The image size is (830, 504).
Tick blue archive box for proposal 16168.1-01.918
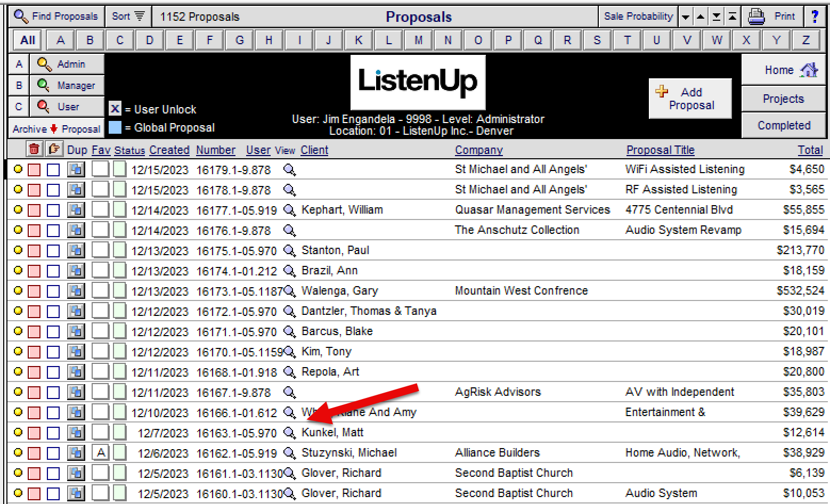(x=53, y=372)
